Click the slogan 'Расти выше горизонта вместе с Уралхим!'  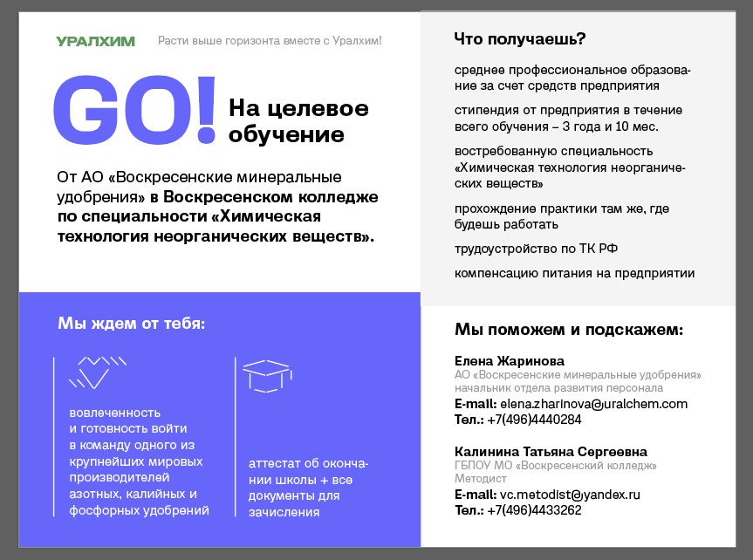coord(270,41)
